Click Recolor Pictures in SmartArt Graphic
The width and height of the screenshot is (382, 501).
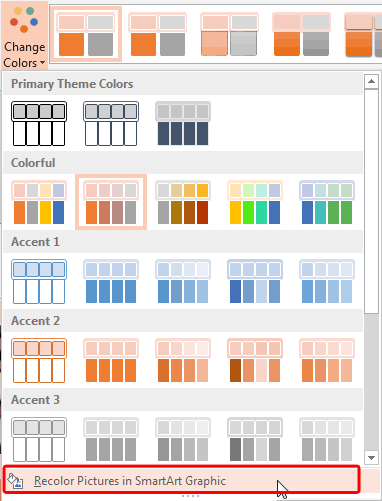click(182, 480)
